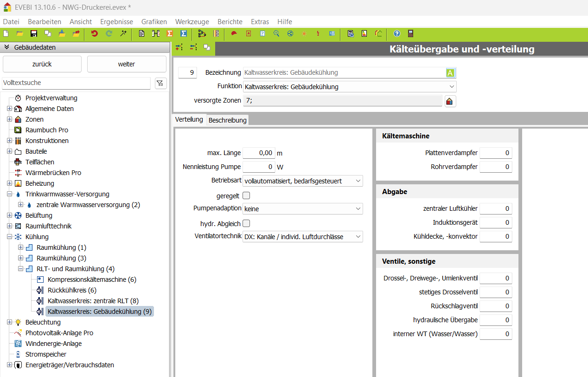Switch to the Beschreibung tab
The height and width of the screenshot is (377, 588).
click(227, 120)
